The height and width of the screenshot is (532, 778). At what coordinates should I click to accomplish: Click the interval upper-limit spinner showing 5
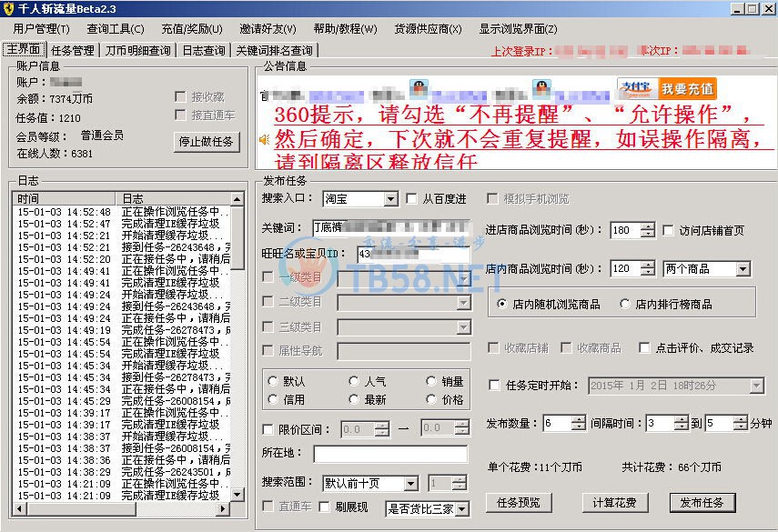coord(726,424)
